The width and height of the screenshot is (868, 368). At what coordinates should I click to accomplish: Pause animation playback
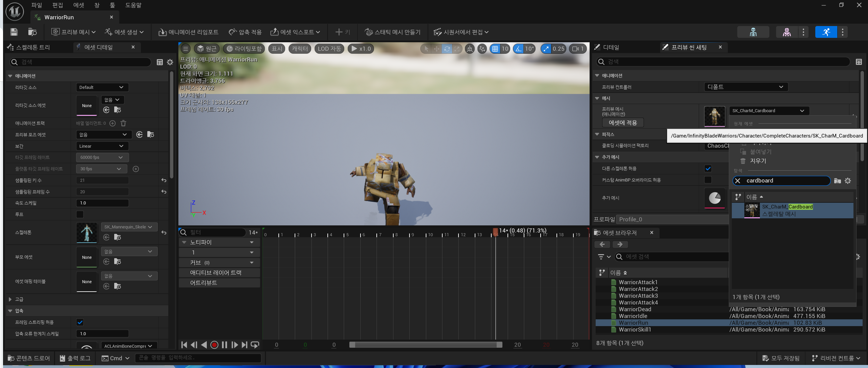(x=224, y=345)
